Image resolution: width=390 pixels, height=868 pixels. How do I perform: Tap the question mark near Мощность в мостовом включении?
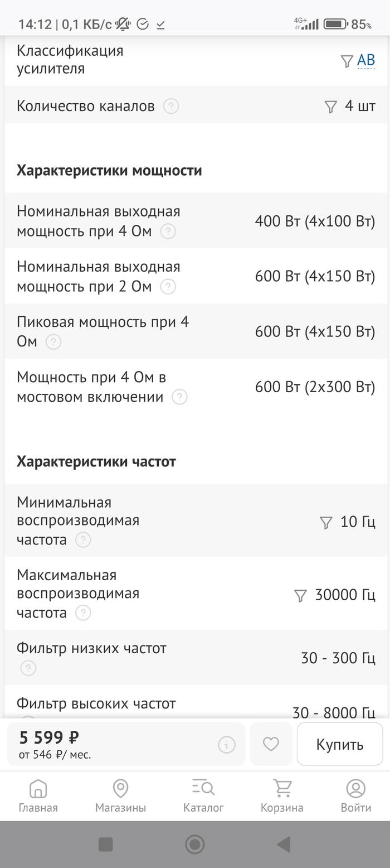click(179, 397)
